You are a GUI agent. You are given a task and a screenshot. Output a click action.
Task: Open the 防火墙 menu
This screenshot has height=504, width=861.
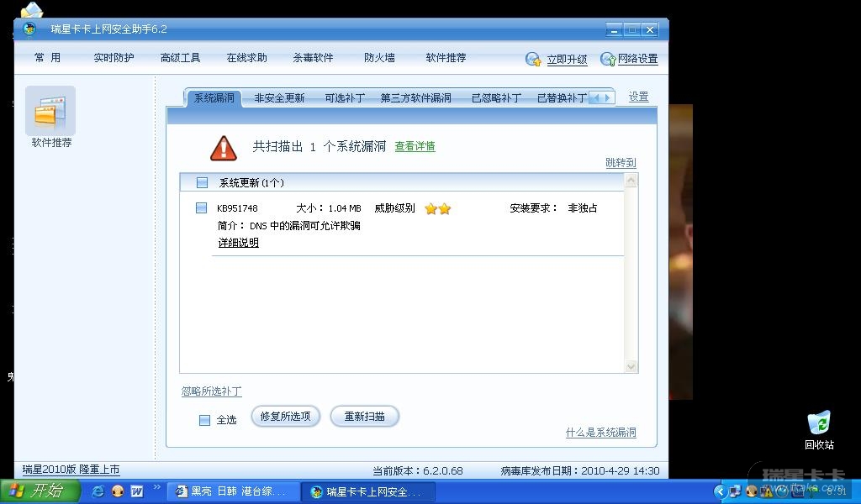(379, 58)
